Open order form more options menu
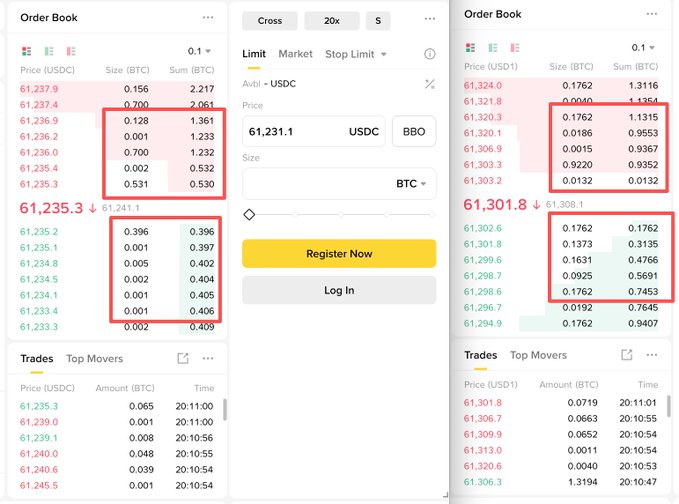 click(430, 19)
